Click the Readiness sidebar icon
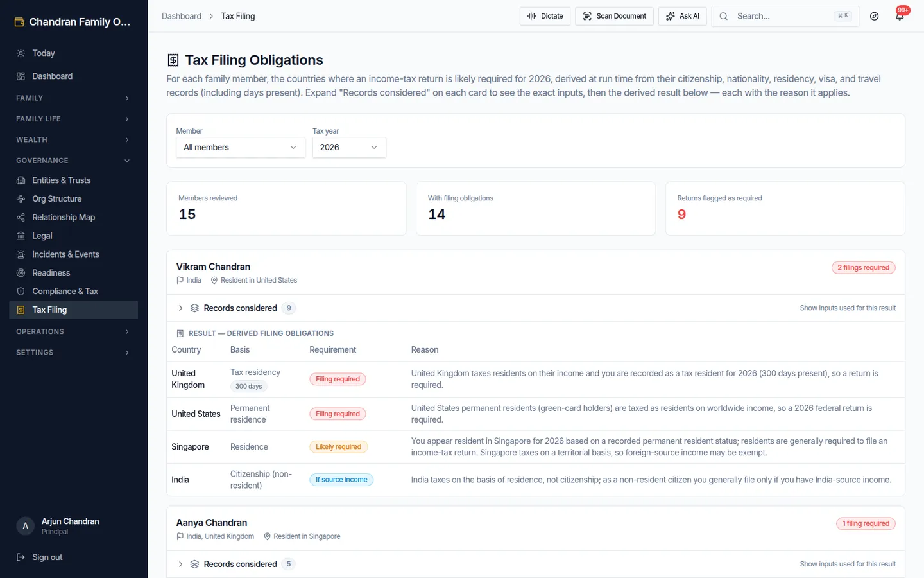The height and width of the screenshot is (578, 924). click(21, 273)
